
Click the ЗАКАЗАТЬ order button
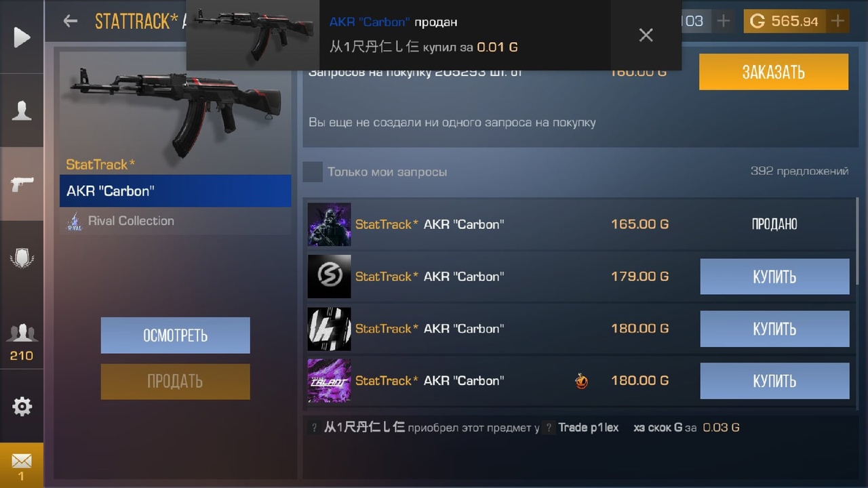[774, 72]
